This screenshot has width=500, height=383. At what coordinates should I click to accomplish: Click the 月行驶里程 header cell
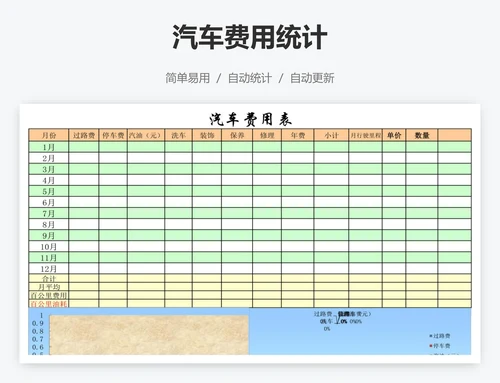point(366,135)
